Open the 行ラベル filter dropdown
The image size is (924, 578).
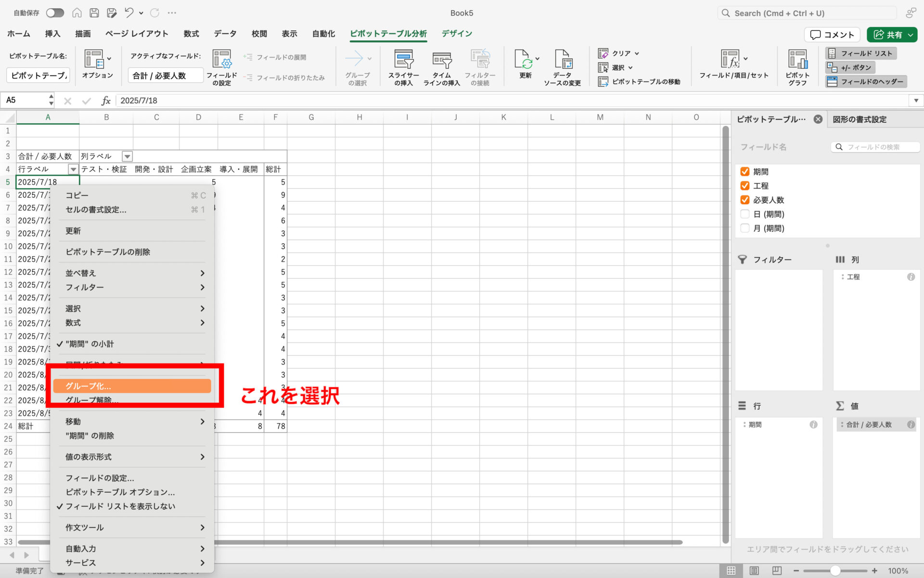point(73,170)
